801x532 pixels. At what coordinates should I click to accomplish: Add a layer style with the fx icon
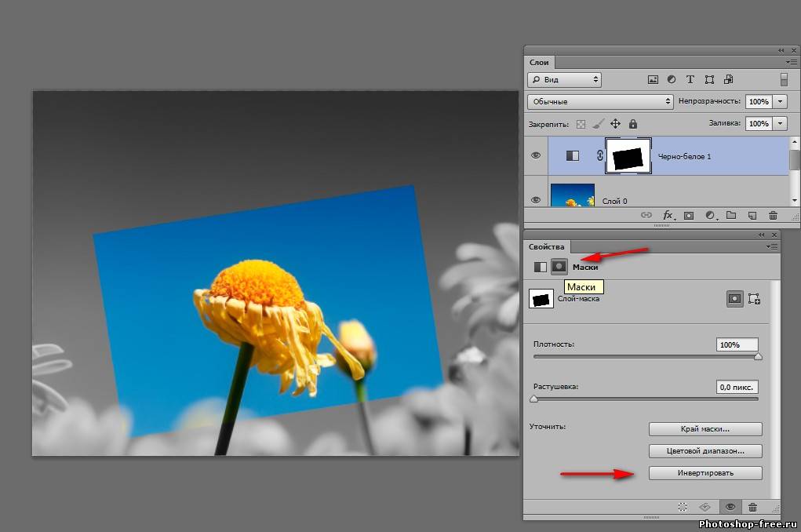click(x=668, y=215)
